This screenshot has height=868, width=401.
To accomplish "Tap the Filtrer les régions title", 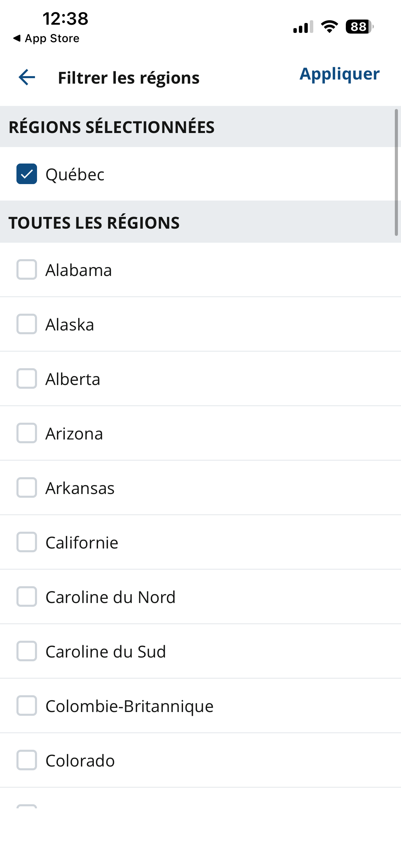I will pos(129,78).
